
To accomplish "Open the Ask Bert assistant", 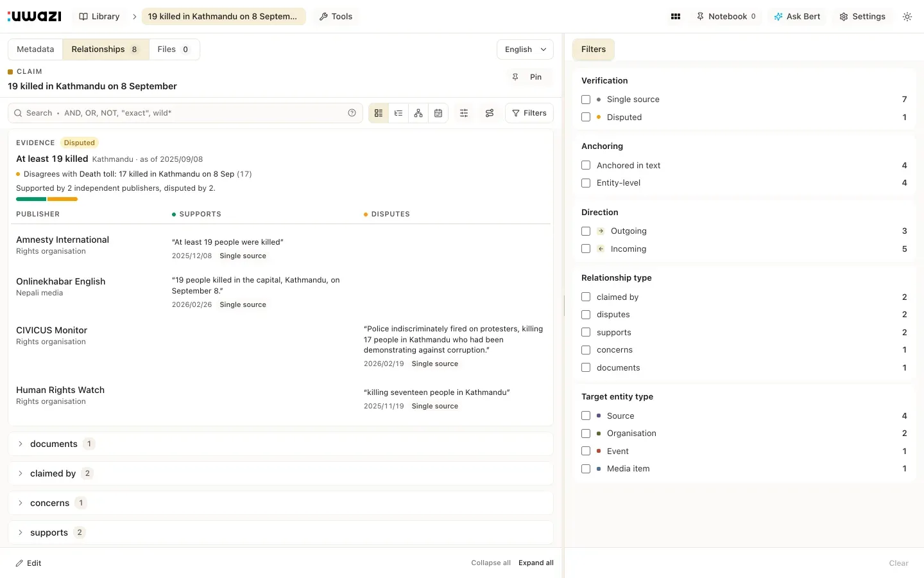I will point(797,17).
